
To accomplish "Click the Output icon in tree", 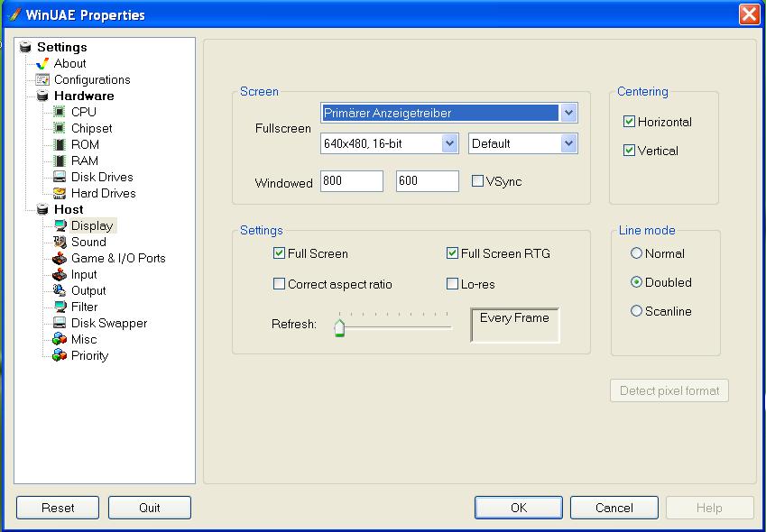I will coord(60,290).
